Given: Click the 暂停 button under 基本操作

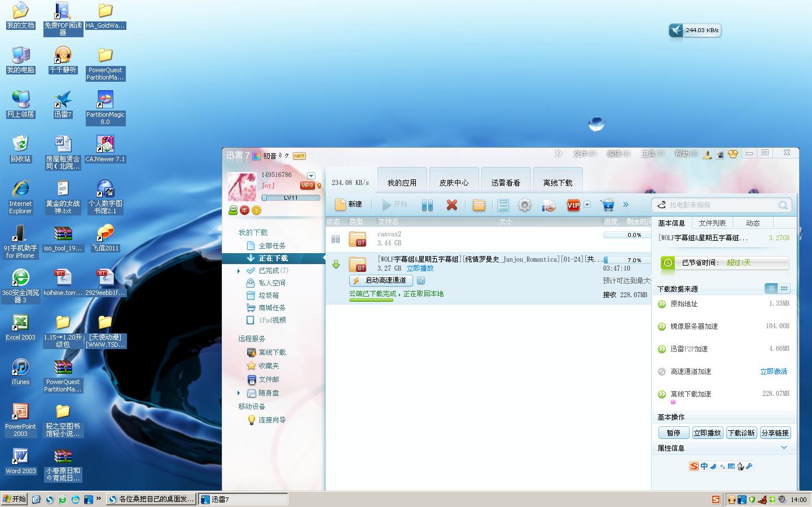Looking at the screenshot, I should coord(674,433).
